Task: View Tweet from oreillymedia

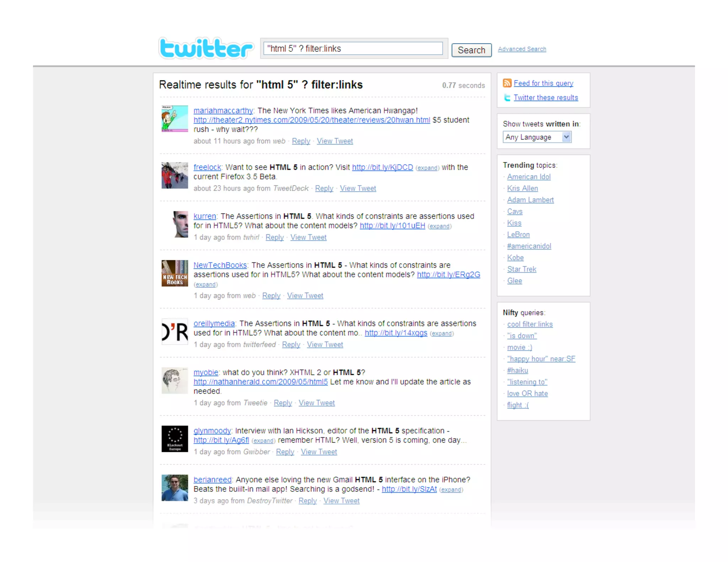Action: coord(325,345)
